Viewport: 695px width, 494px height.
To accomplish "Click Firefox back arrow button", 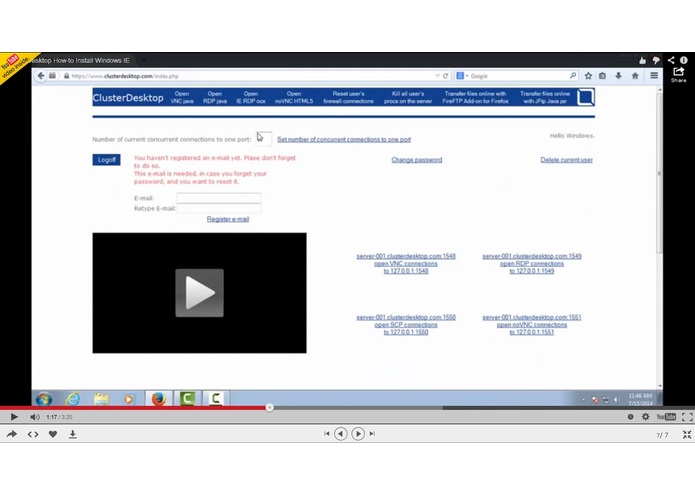I will 41,76.
